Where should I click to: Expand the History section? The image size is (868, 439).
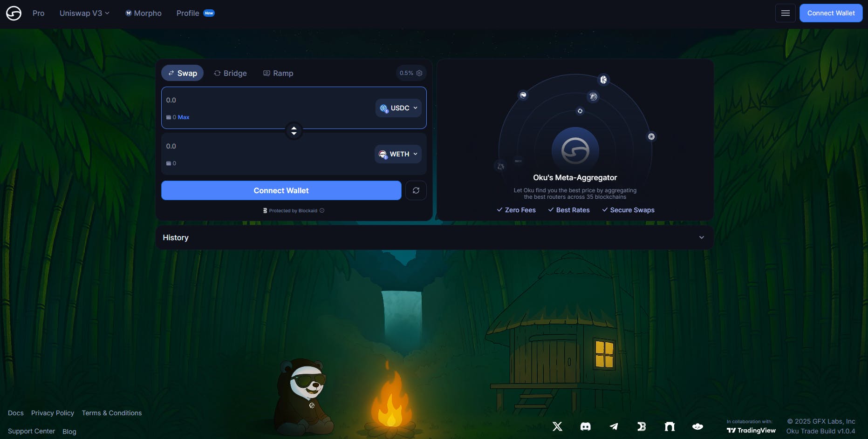coord(702,237)
